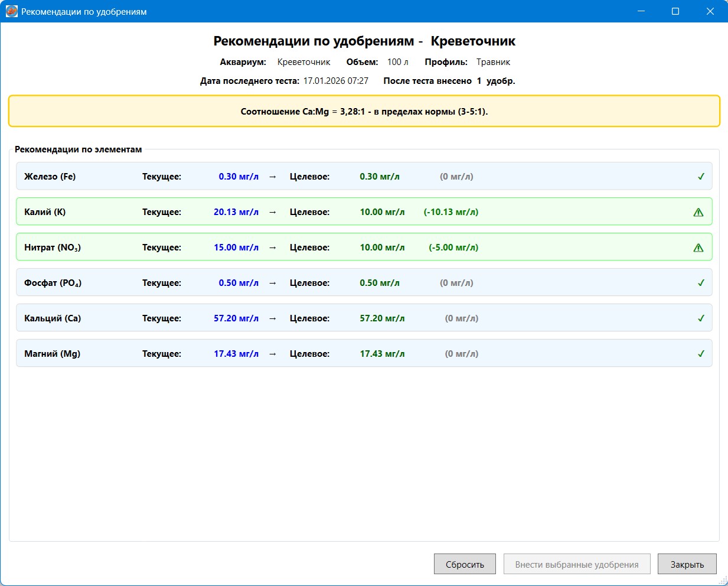The height and width of the screenshot is (586, 728).
Task: Click Внести выбранные удобрения button
Action: point(576,564)
